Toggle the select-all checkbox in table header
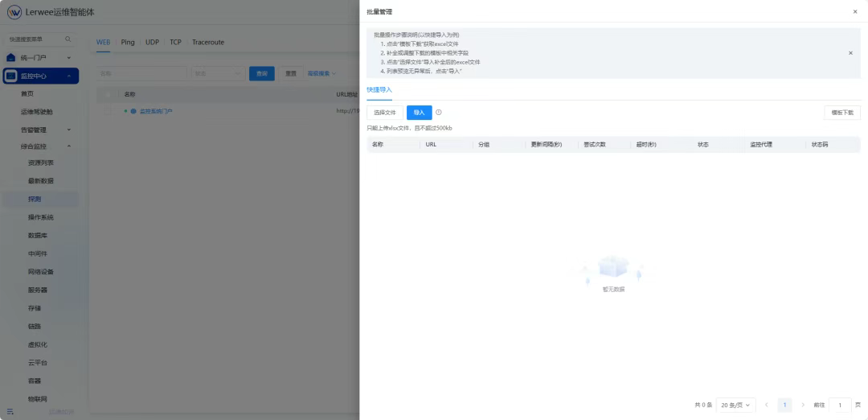The image size is (868, 420). (x=108, y=94)
